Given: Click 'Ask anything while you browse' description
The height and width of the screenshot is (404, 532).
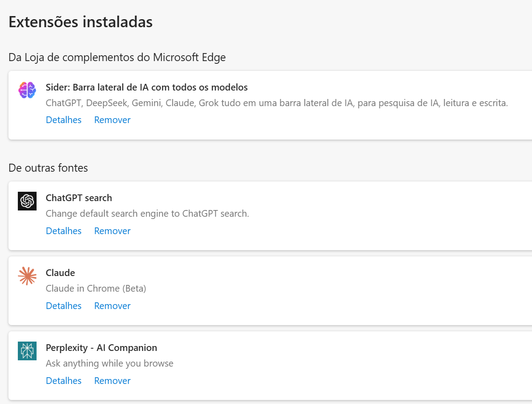Looking at the screenshot, I should 110,363.
